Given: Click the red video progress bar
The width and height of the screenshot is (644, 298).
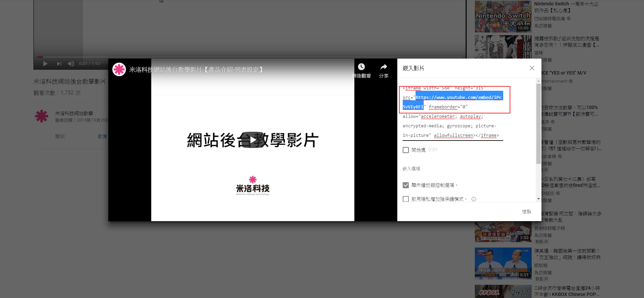Looking at the screenshot, I should [x=40, y=57].
